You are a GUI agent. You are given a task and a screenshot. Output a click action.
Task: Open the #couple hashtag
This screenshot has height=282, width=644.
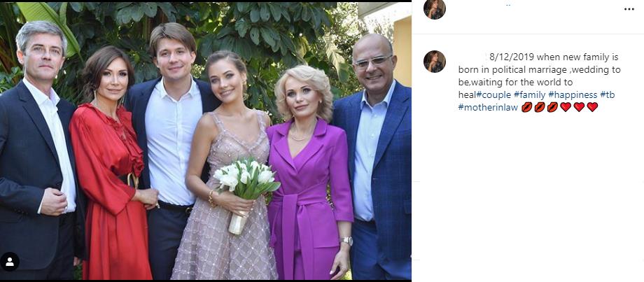pos(496,94)
